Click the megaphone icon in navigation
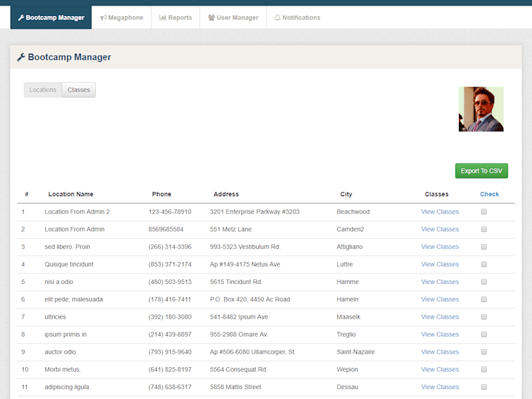Screen dimensions: 532x399 pos(104,18)
